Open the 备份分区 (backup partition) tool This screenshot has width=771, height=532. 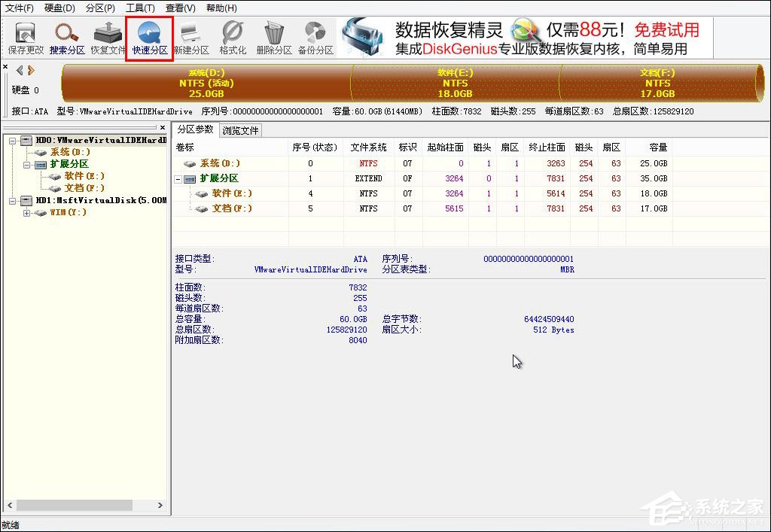coord(317,35)
